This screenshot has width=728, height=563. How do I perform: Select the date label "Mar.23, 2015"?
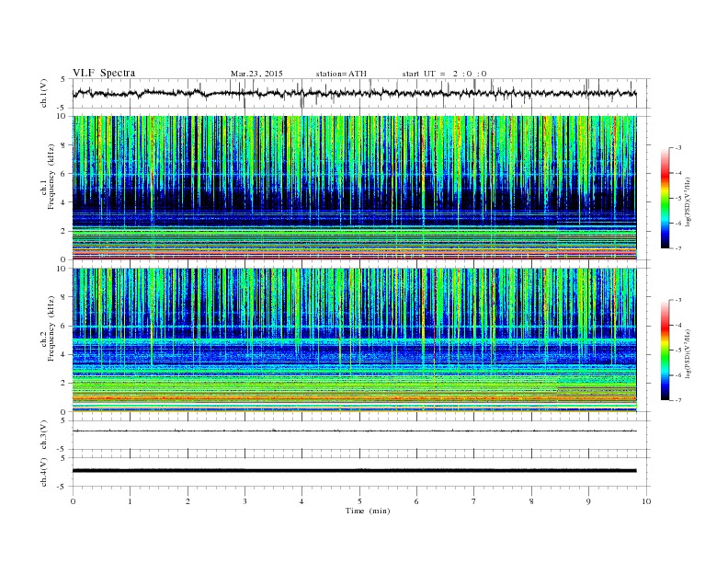point(256,74)
